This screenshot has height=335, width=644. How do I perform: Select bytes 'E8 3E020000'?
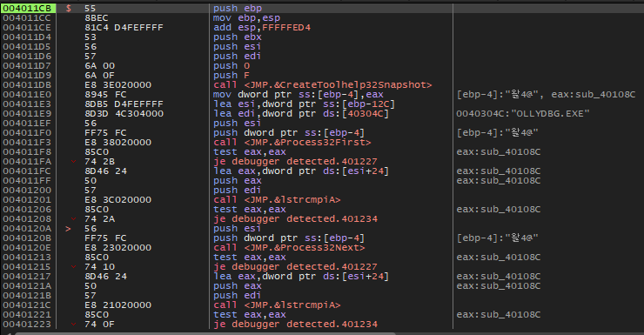pos(117,85)
